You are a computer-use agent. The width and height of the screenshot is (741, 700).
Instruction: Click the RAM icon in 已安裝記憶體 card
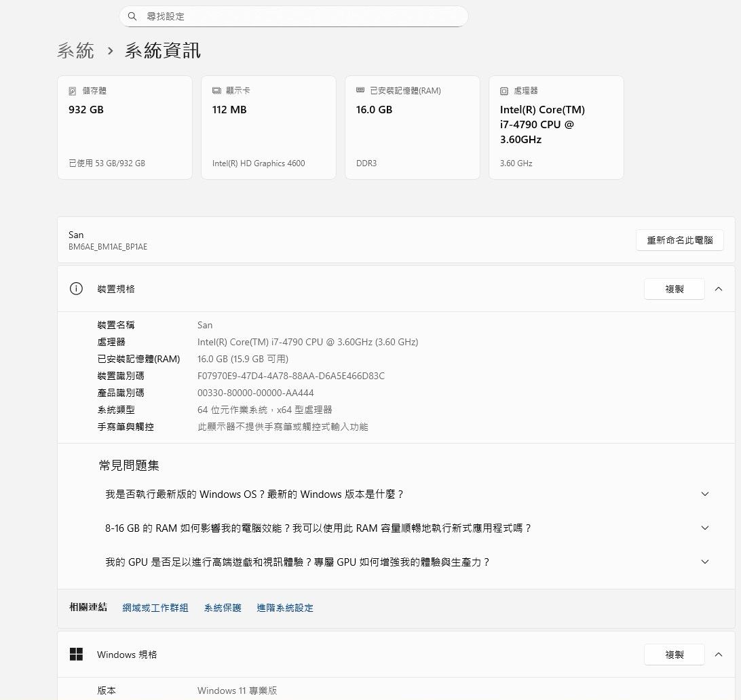pos(360,91)
